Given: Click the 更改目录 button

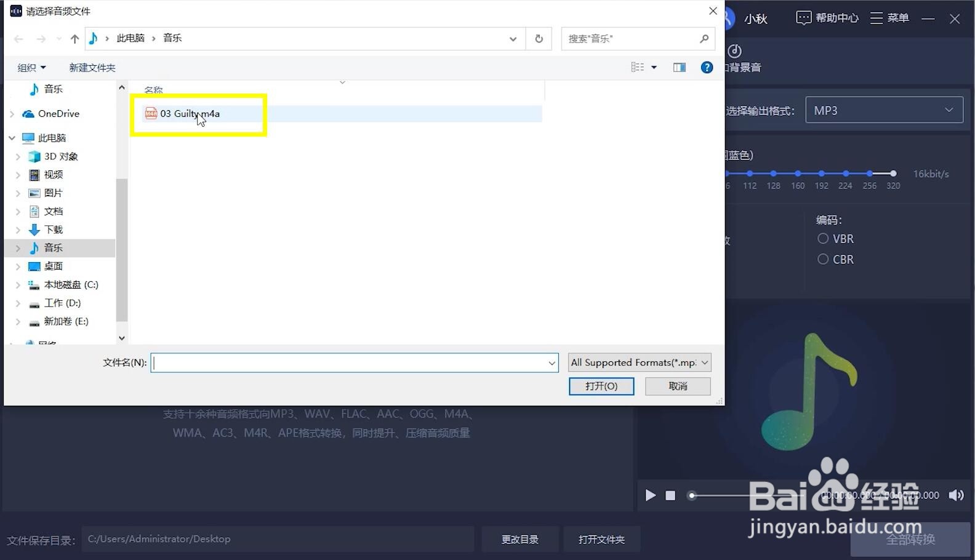Looking at the screenshot, I should coord(520,539).
